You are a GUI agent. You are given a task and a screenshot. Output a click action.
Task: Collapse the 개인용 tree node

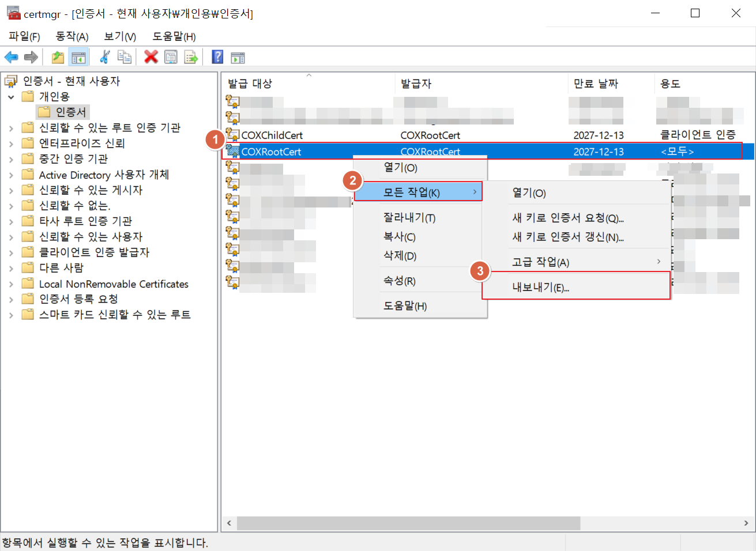11,97
